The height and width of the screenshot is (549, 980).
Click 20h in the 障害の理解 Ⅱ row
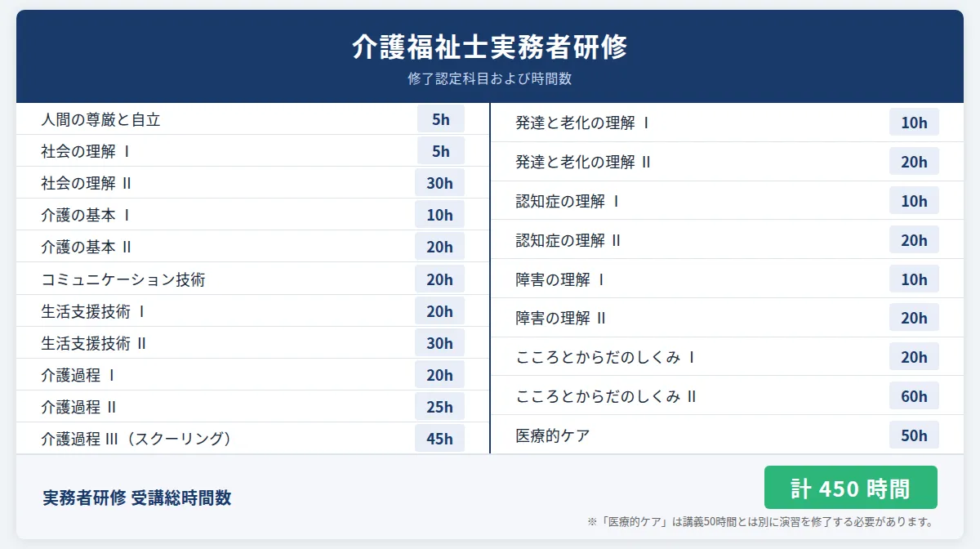(914, 318)
